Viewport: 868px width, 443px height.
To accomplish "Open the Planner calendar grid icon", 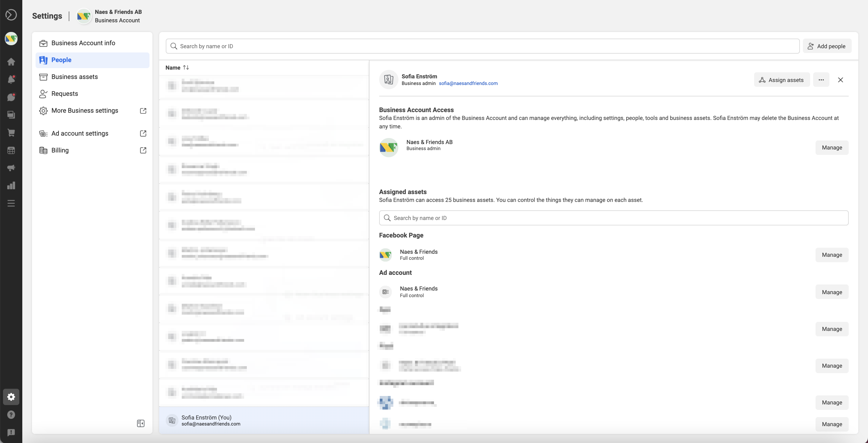I will (x=11, y=150).
